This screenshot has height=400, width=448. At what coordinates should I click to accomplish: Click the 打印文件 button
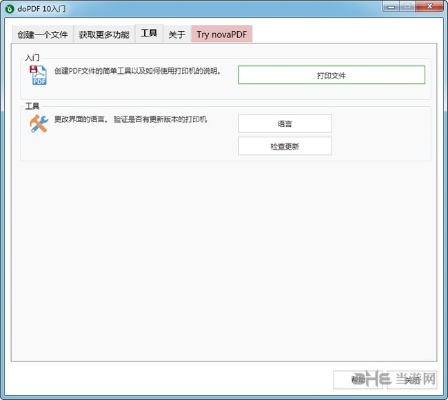[331, 75]
